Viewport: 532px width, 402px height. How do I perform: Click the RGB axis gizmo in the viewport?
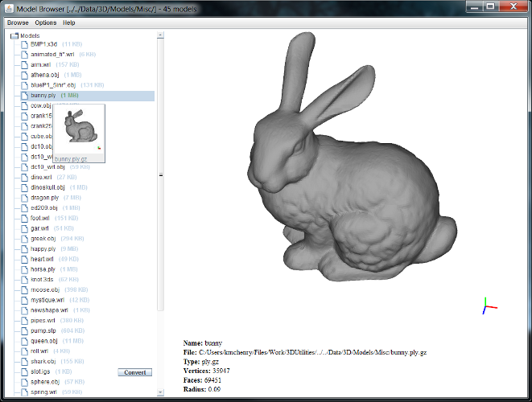click(489, 306)
